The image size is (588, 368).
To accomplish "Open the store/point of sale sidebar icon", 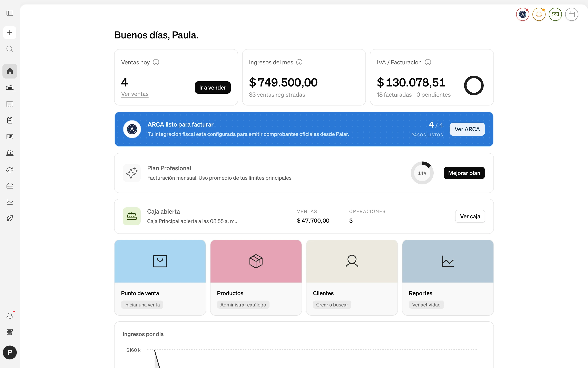I will coord(10,87).
